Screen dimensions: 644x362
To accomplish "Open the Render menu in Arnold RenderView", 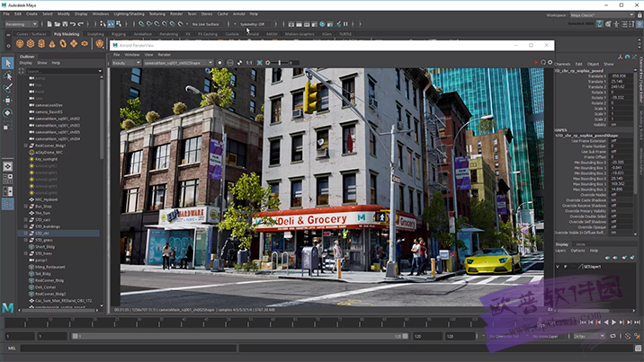I will [165, 55].
